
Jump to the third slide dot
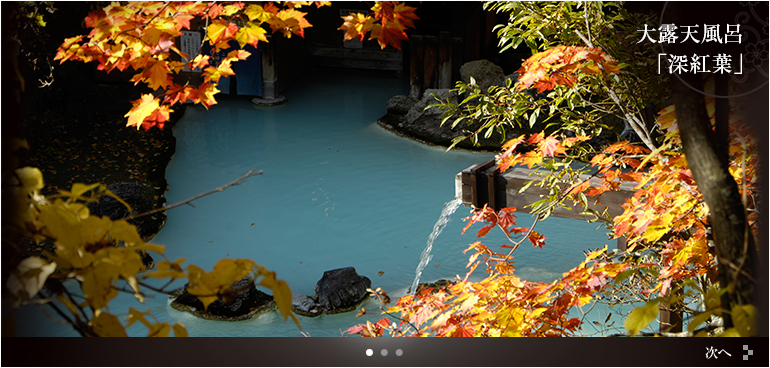399,352
